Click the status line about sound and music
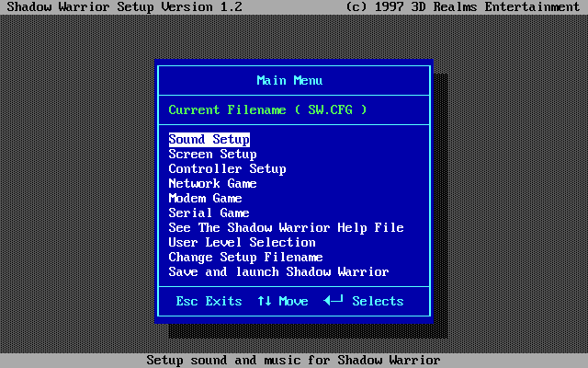Image resolution: width=588 pixels, height=368 pixels. tap(293, 360)
